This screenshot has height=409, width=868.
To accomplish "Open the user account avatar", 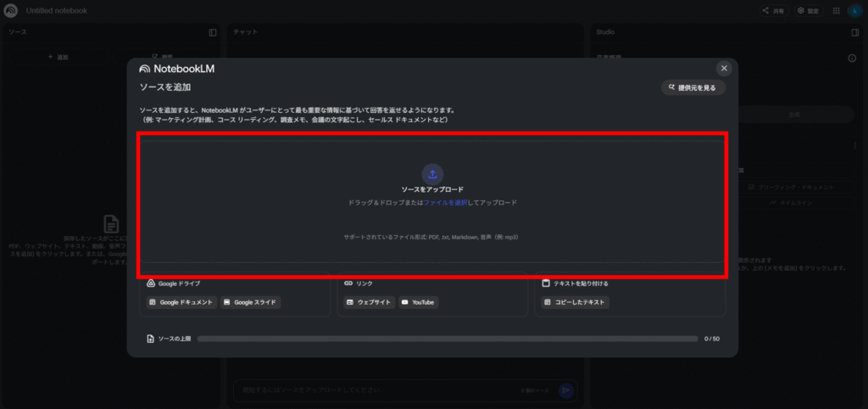I will (x=854, y=10).
